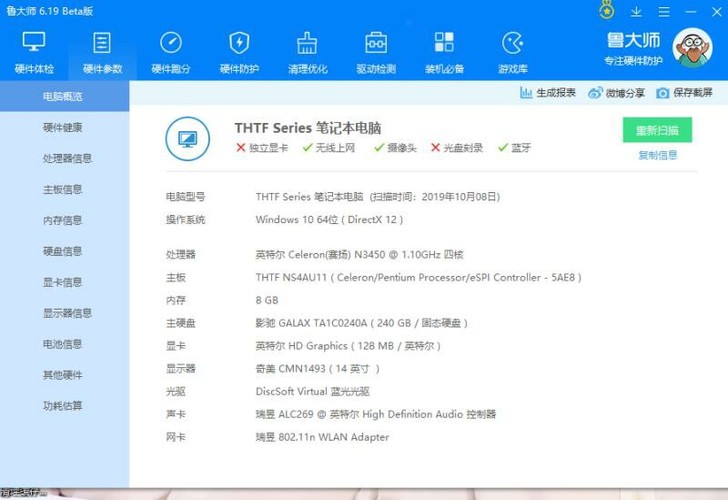Click the ALC269 sound card value
The image size is (728, 500).
[x=376, y=414]
